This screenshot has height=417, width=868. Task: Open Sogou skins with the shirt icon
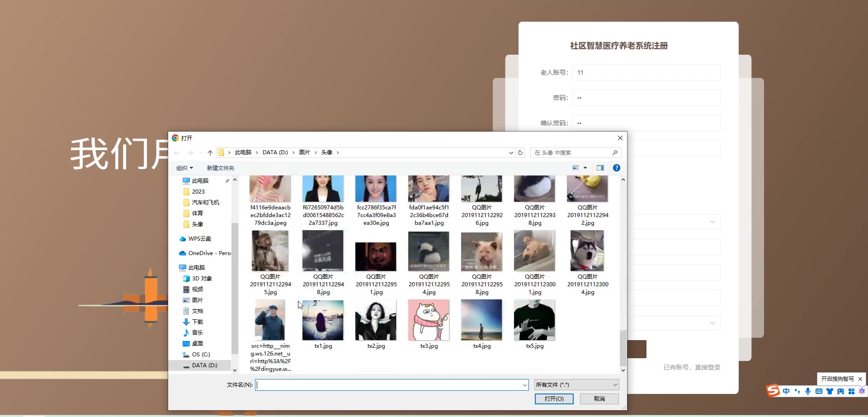click(830, 391)
